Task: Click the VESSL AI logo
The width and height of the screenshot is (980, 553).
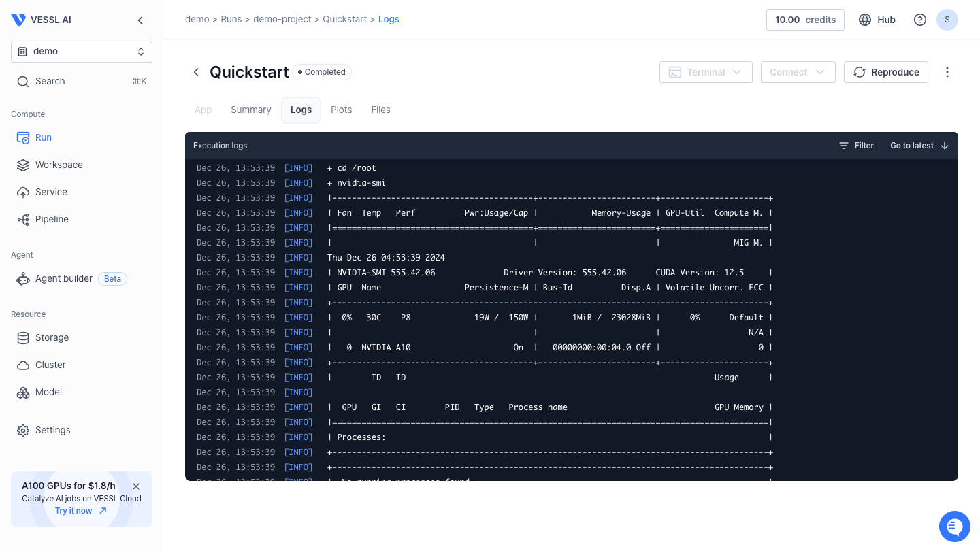Action: (x=42, y=20)
